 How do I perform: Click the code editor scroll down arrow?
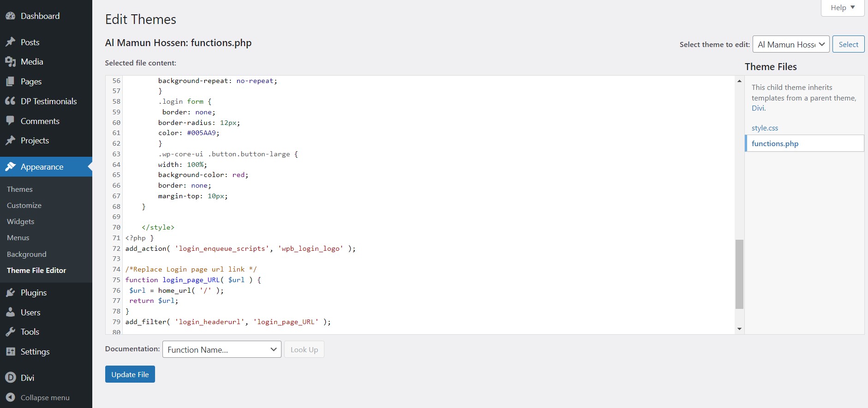pos(739,329)
